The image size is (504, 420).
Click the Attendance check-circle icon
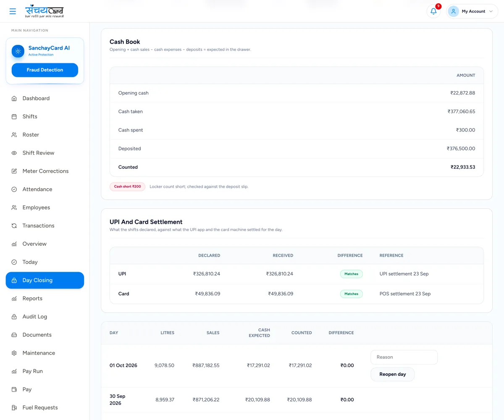coord(14,189)
